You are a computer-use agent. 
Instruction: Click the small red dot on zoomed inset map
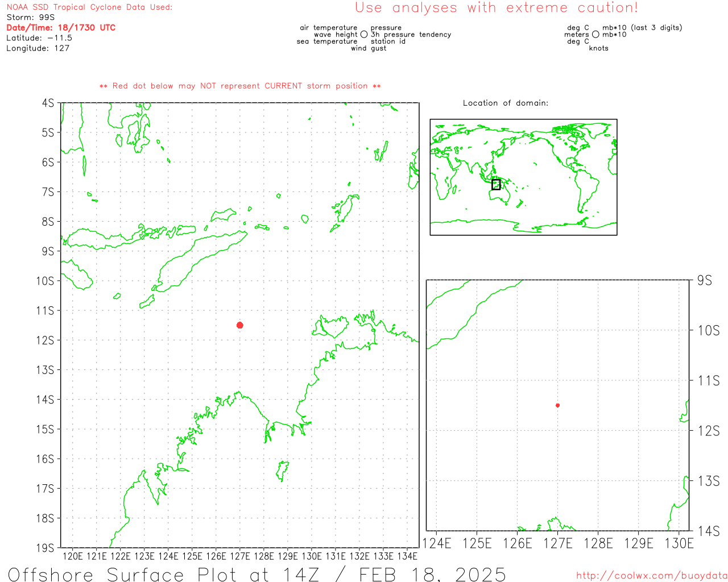557,405
